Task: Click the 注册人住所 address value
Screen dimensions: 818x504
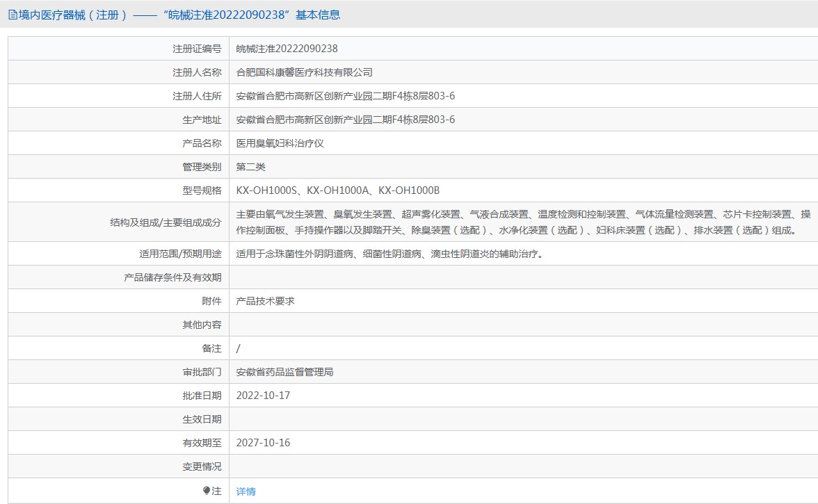Action: pos(345,96)
